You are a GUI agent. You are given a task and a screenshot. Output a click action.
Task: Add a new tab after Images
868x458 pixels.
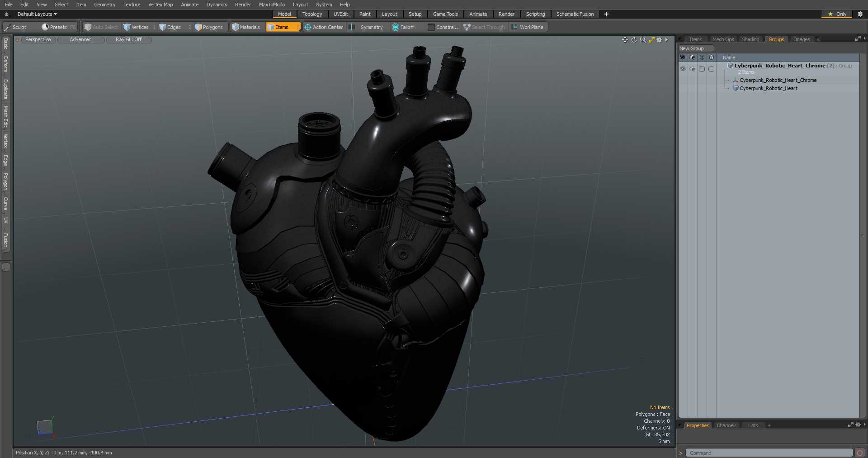tap(818, 39)
